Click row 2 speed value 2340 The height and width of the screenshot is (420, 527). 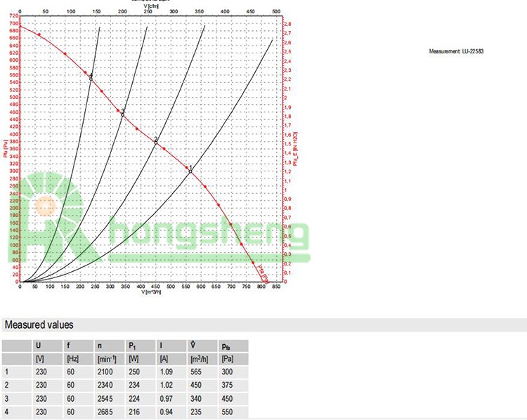pyautogui.click(x=106, y=386)
